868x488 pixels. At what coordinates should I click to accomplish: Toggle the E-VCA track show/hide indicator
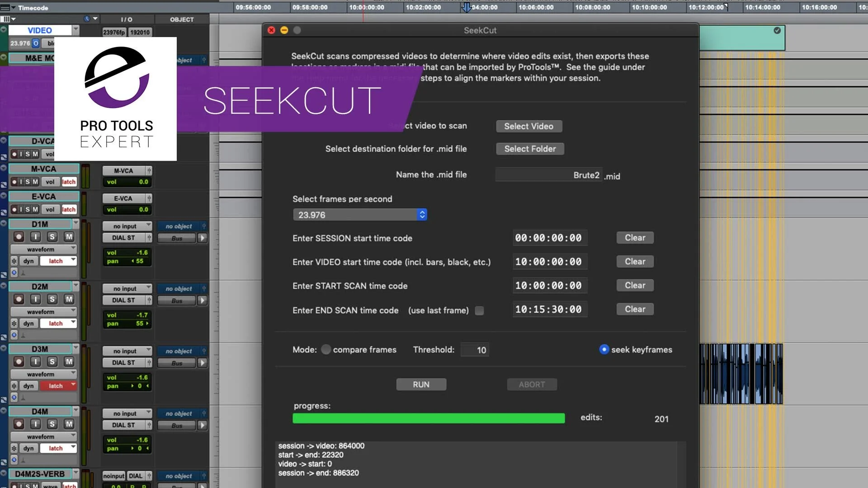[4, 196]
